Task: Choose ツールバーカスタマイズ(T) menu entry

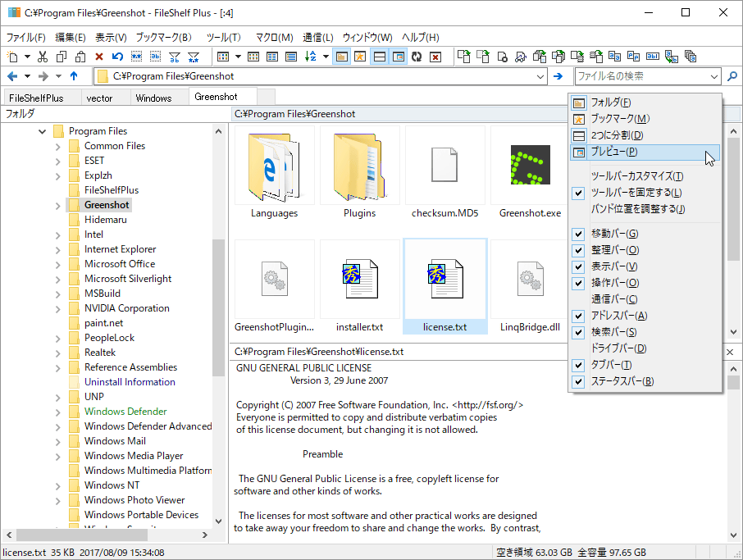Action: pos(645,176)
